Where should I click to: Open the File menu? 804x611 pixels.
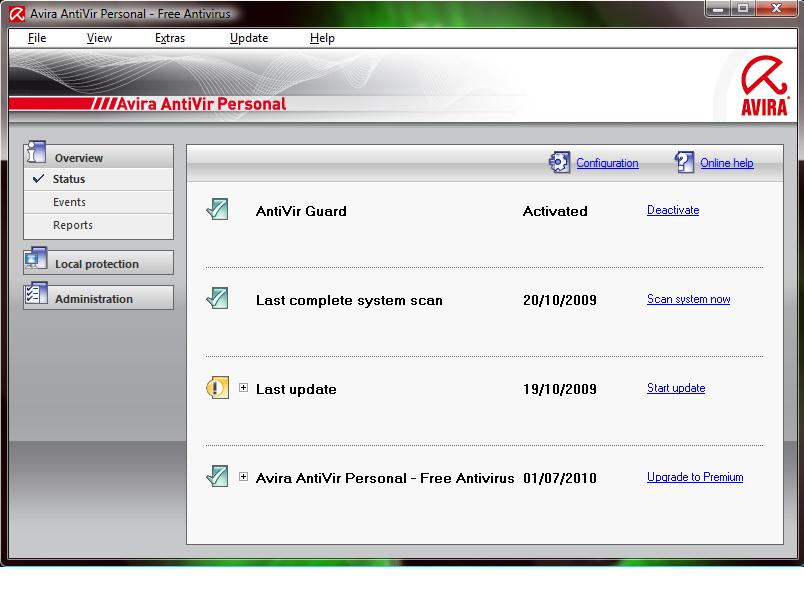click(x=37, y=38)
